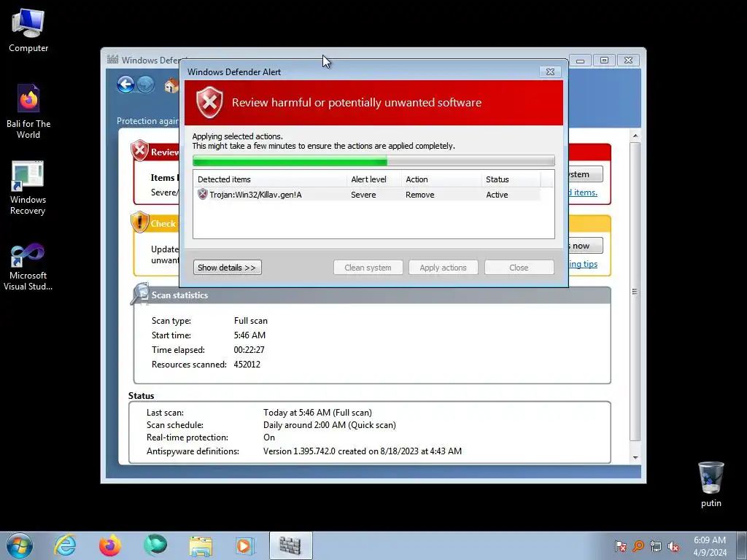This screenshot has height=560, width=747.
Task: Sort by Action column header
Action: click(441, 179)
